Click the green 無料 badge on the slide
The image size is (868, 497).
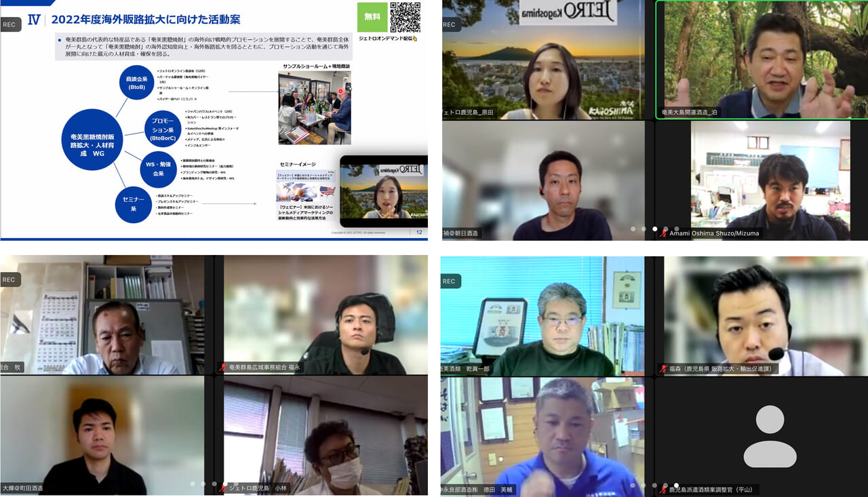click(372, 17)
